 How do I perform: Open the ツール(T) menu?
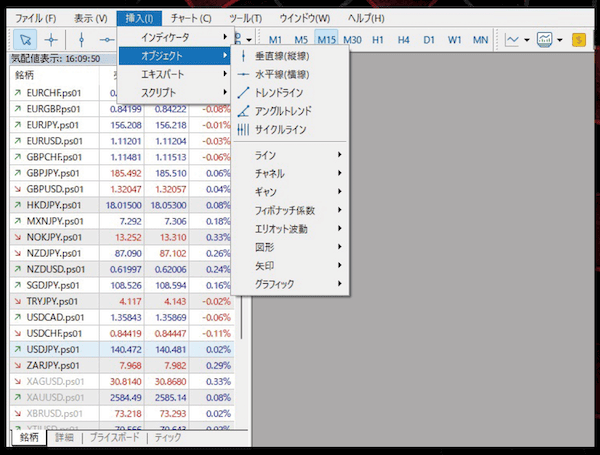point(245,18)
